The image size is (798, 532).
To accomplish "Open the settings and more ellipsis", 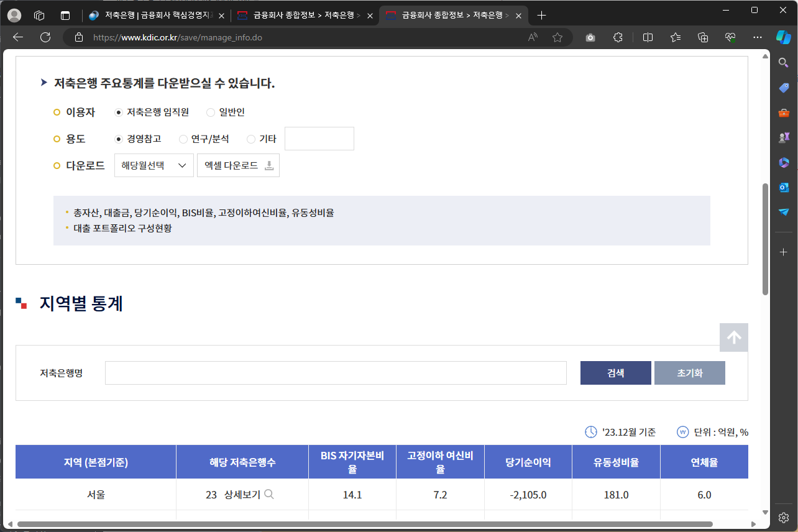I will coord(758,37).
